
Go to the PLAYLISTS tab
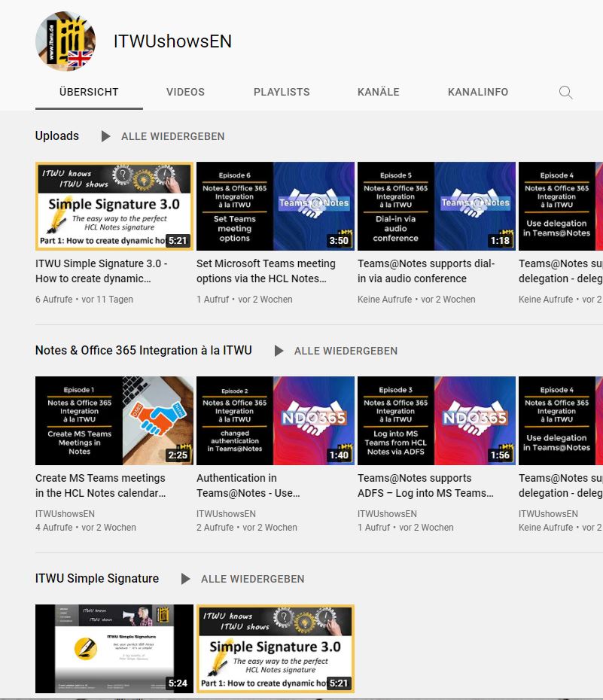coord(282,92)
